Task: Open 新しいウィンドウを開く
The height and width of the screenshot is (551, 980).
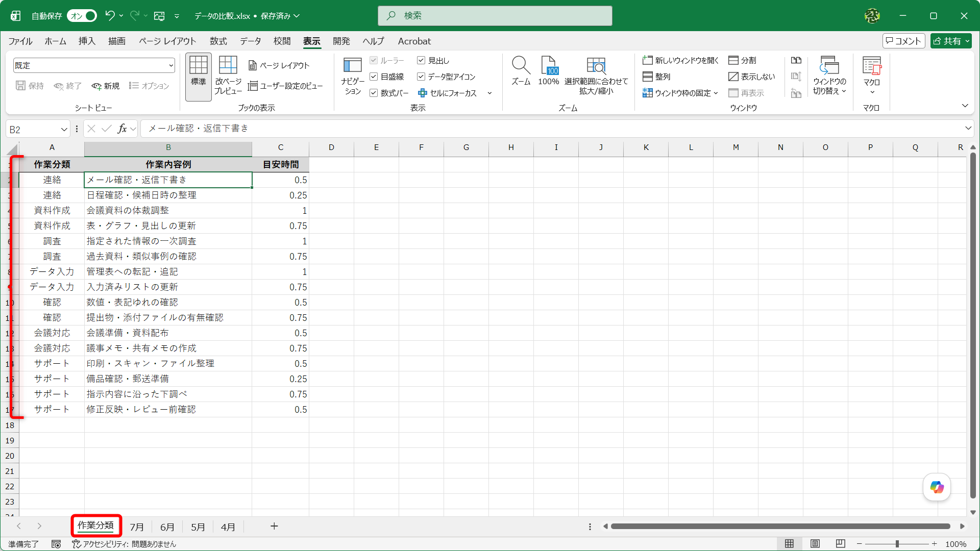Action: (680, 61)
